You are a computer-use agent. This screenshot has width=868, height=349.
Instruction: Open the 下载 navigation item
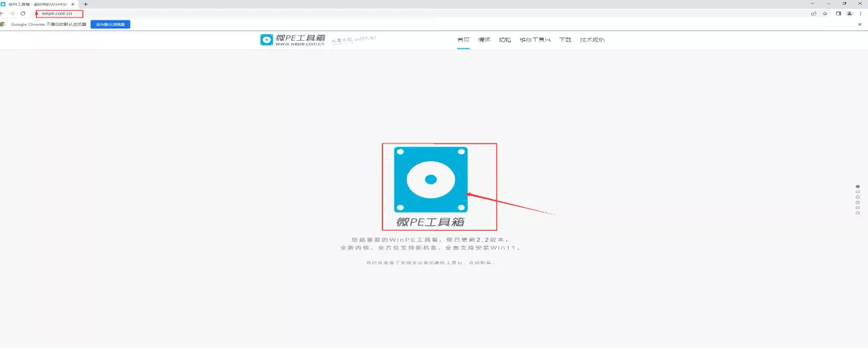[565, 40]
